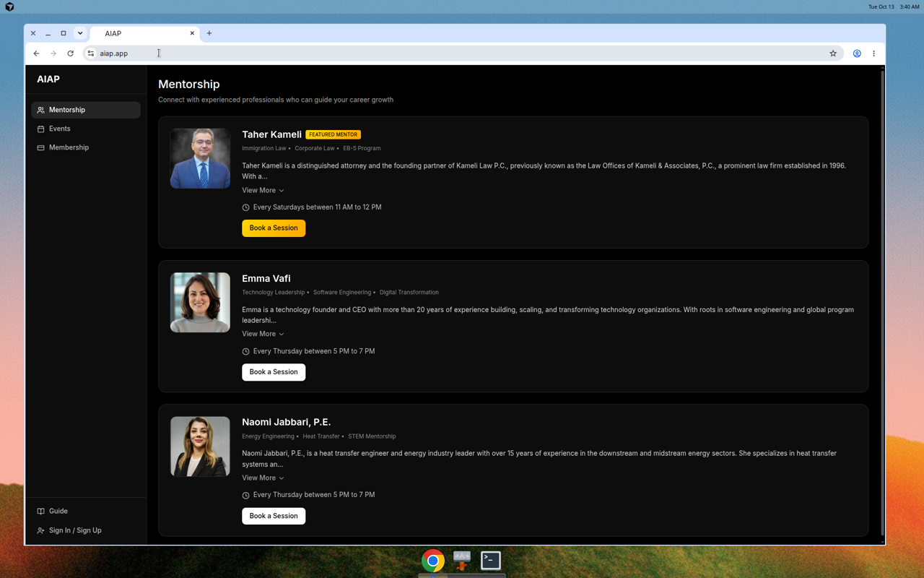Expand View More for Naomi Jabbari
This screenshot has width=924, height=578.
263,478
